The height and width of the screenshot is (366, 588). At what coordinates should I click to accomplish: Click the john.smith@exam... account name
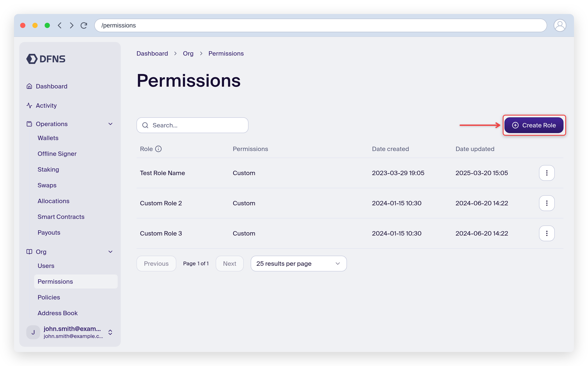[72, 329]
